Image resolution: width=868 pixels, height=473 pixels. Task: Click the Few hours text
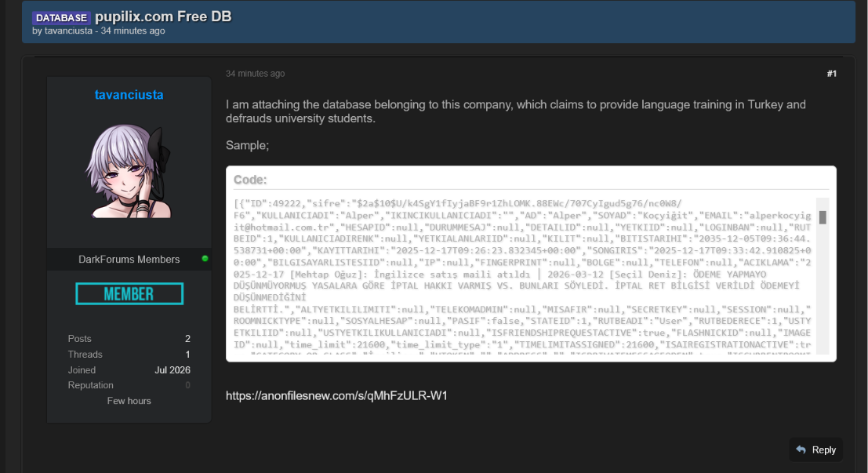tap(129, 401)
